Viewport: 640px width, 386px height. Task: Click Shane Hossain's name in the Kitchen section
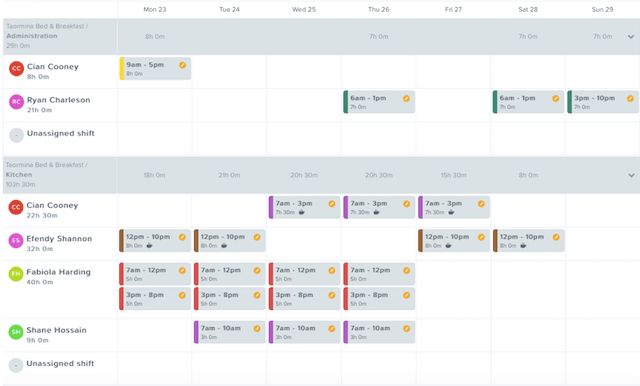[56, 330]
